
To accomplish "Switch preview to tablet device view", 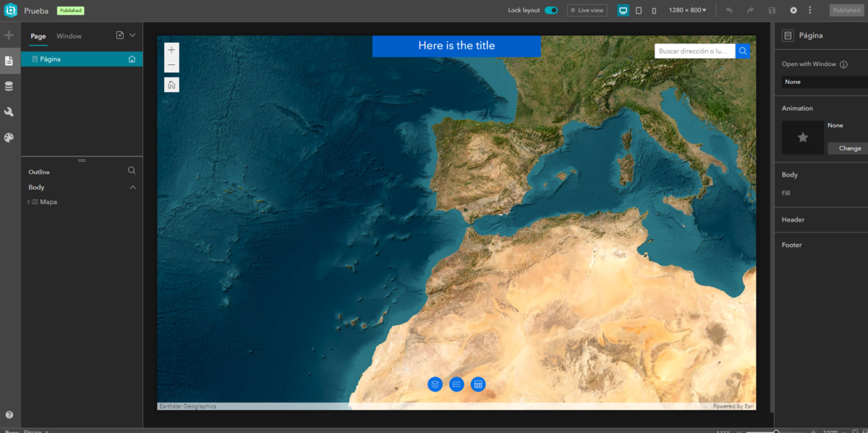I will [x=638, y=10].
